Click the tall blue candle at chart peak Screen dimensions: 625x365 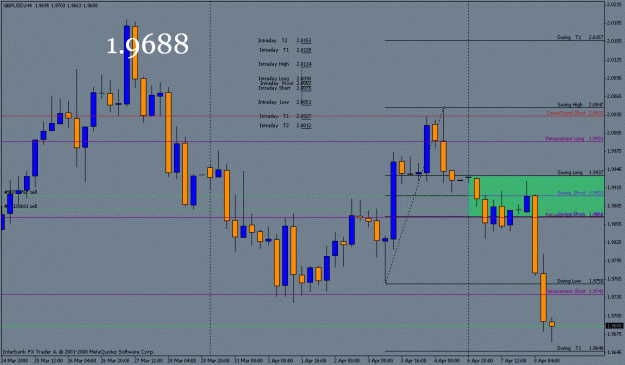click(x=127, y=65)
